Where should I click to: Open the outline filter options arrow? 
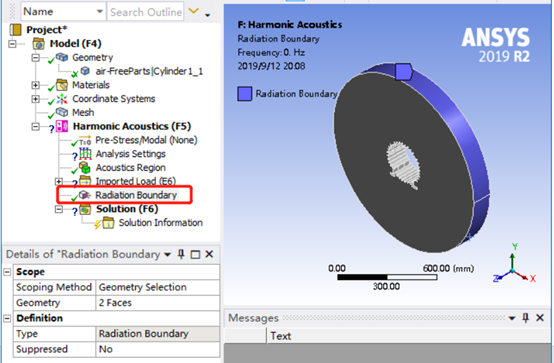[208, 15]
